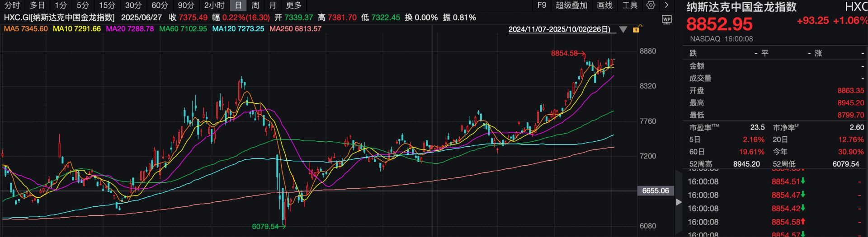The width and height of the screenshot is (868, 237).
Task: Click the 纳斯达克中国金龙指数 panel title
Action: click(x=741, y=6)
